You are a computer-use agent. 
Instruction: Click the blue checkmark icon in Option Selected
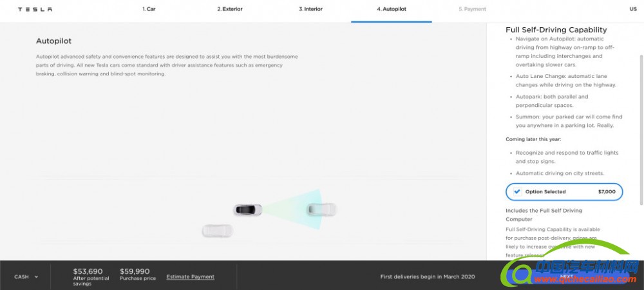point(517,191)
